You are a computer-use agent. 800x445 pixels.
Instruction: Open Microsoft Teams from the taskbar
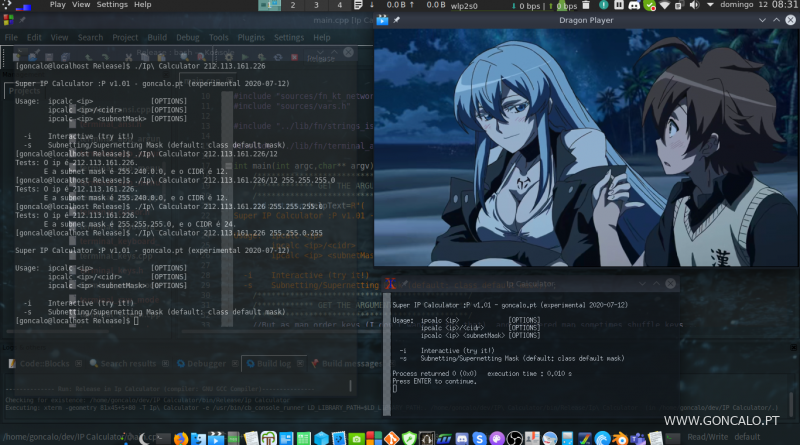tap(637, 438)
